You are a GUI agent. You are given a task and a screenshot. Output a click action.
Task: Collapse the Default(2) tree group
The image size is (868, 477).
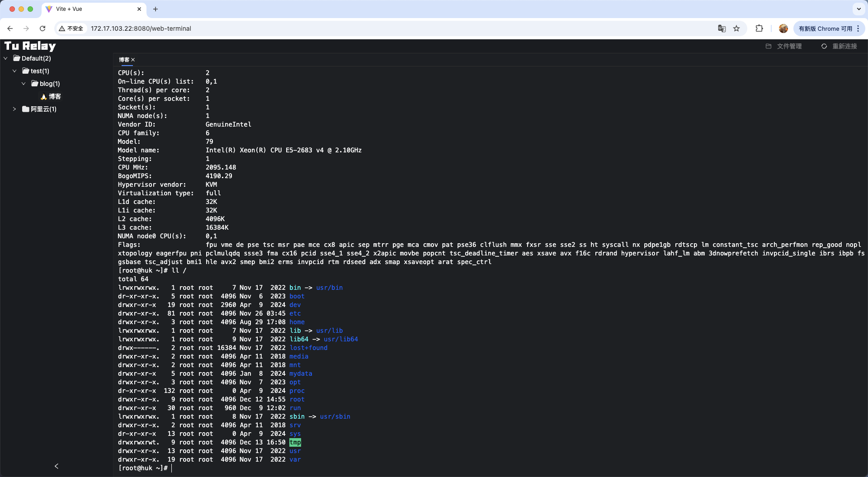5,58
